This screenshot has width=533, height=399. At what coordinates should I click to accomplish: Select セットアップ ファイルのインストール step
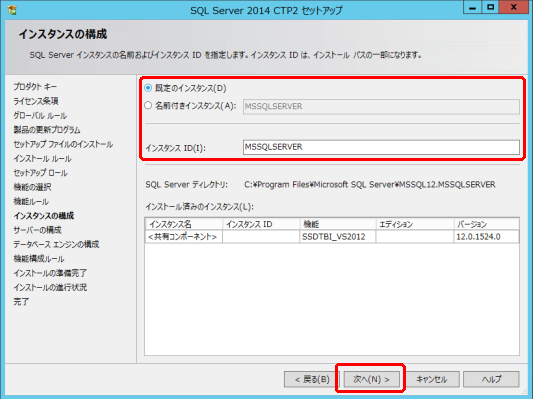pos(63,144)
